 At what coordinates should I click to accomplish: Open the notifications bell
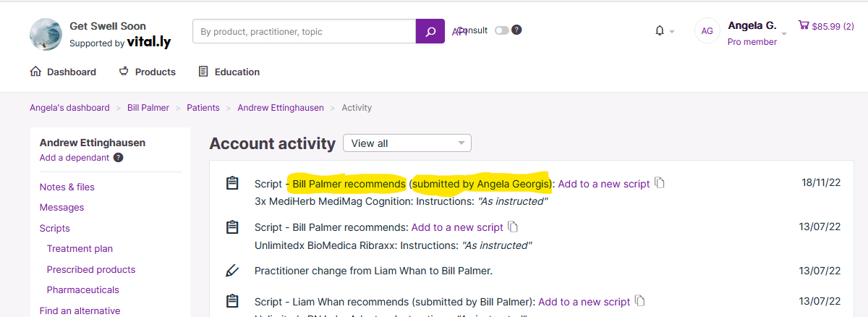tap(659, 30)
